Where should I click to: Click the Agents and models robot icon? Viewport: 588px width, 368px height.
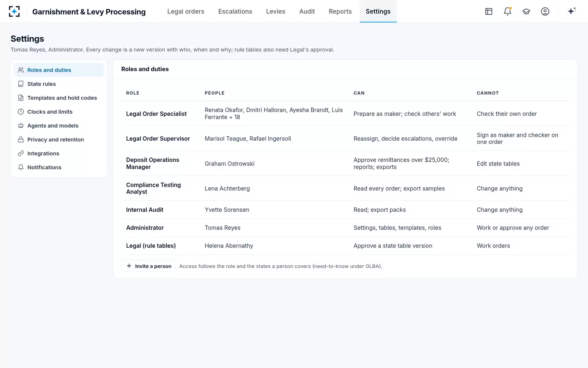point(21,126)
